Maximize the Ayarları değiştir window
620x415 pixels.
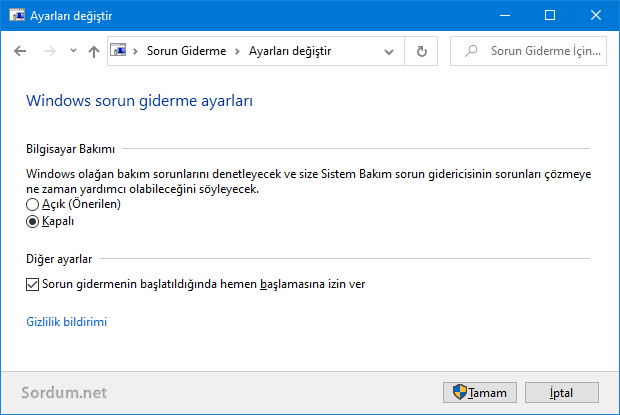550,15
